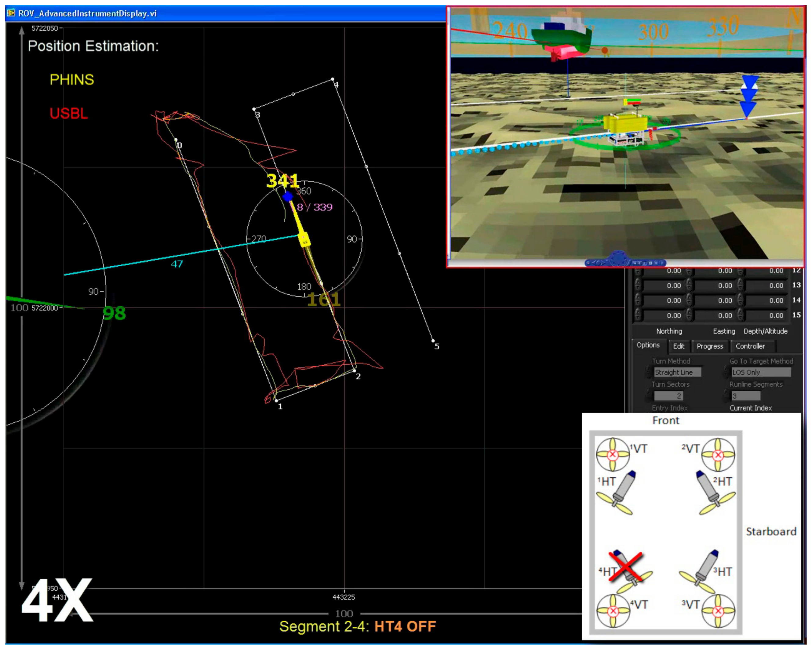The height and width of the screenshot is (649, 812).
Task: Click the 2VT vertical thruster icon
Action: pyautogui.click(x=718, y=455)
